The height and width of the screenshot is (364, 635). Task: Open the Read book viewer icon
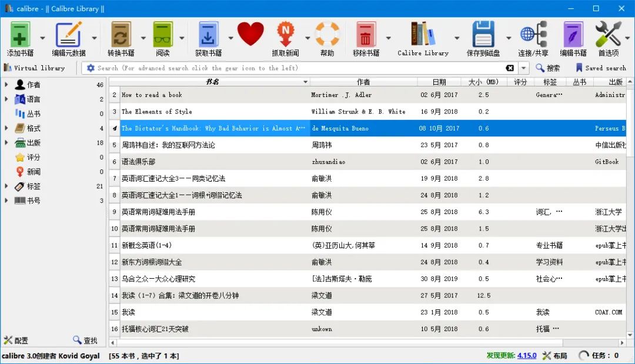(163, 35)
